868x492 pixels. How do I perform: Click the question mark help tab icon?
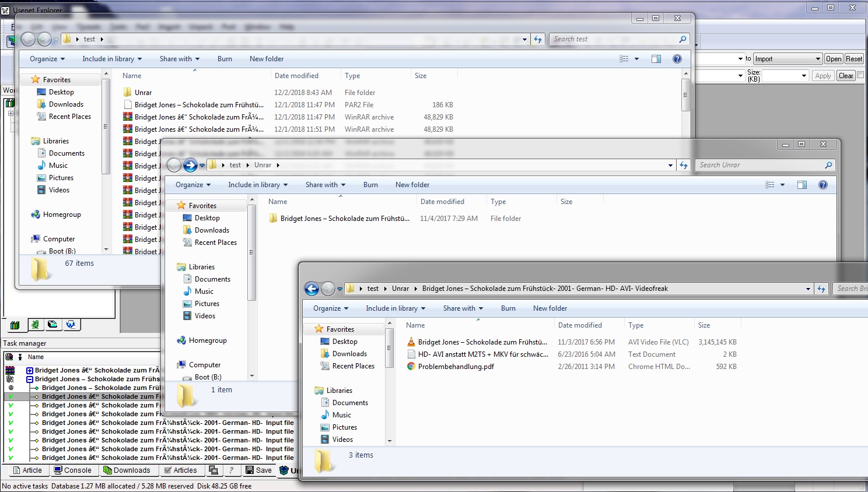[232, 470]
